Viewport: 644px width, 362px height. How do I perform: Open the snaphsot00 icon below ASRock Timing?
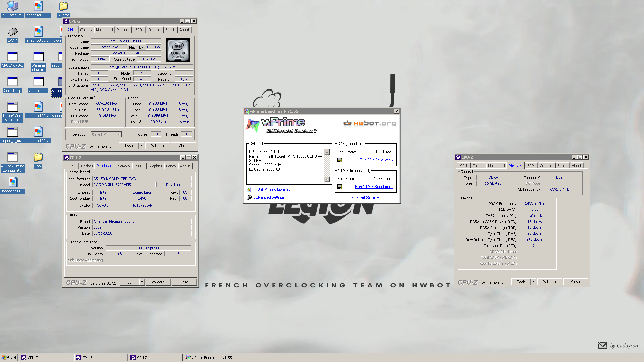click(x=12, y=185)
